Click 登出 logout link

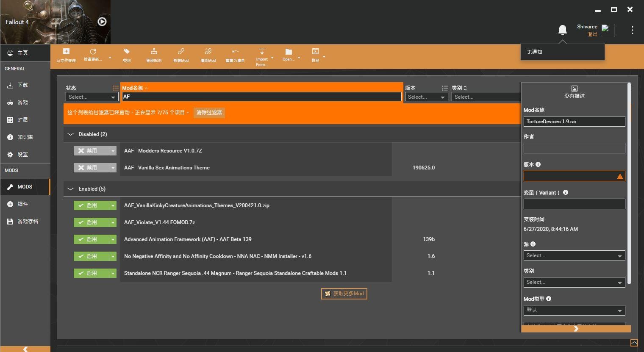coord(592,34)
